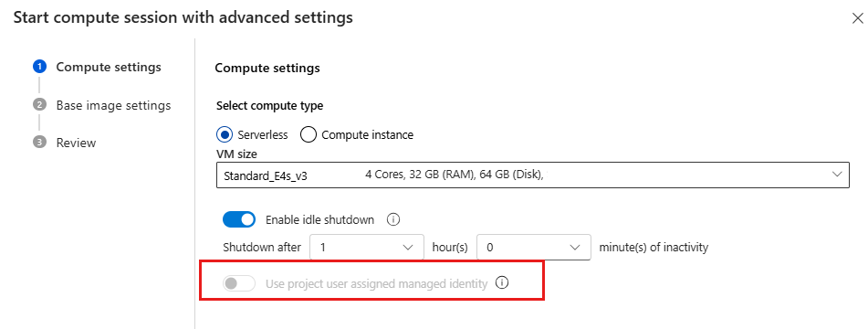This screenshot has height=329, width=868.
Task: Open the VM size dropdown
Action: point(532,175)
